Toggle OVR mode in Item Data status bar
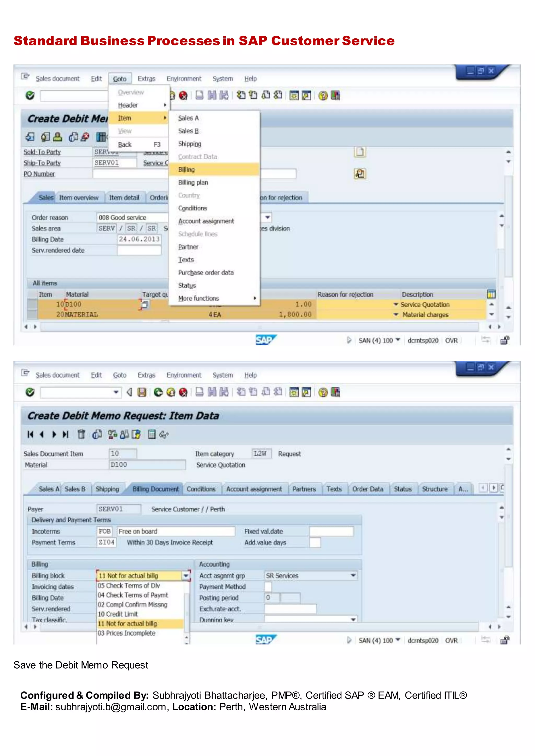Viewport: 535px width, 756px height. tap(451, 640)
